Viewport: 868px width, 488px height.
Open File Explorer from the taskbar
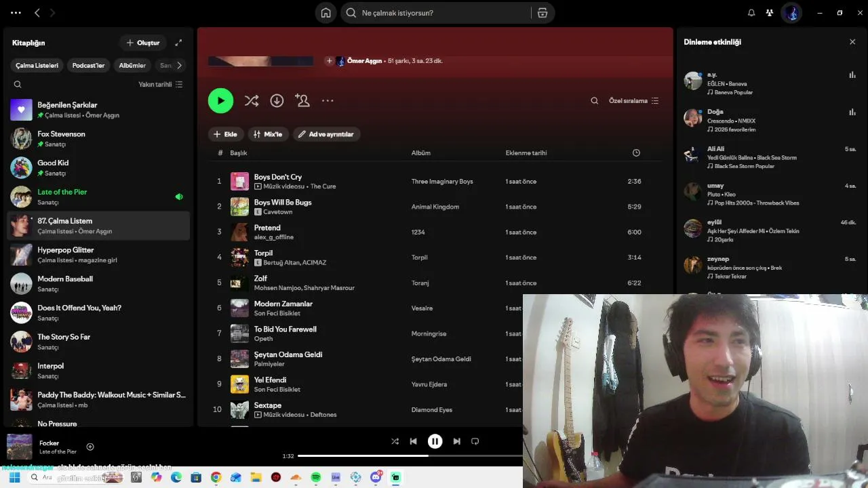[x=256, y=477]
